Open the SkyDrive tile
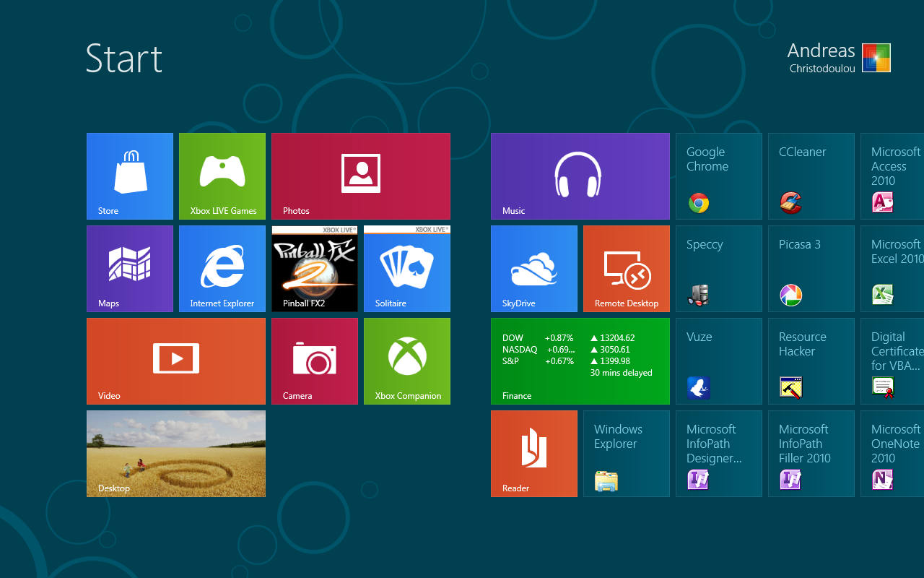924x578 pixels. coord(534,269)
